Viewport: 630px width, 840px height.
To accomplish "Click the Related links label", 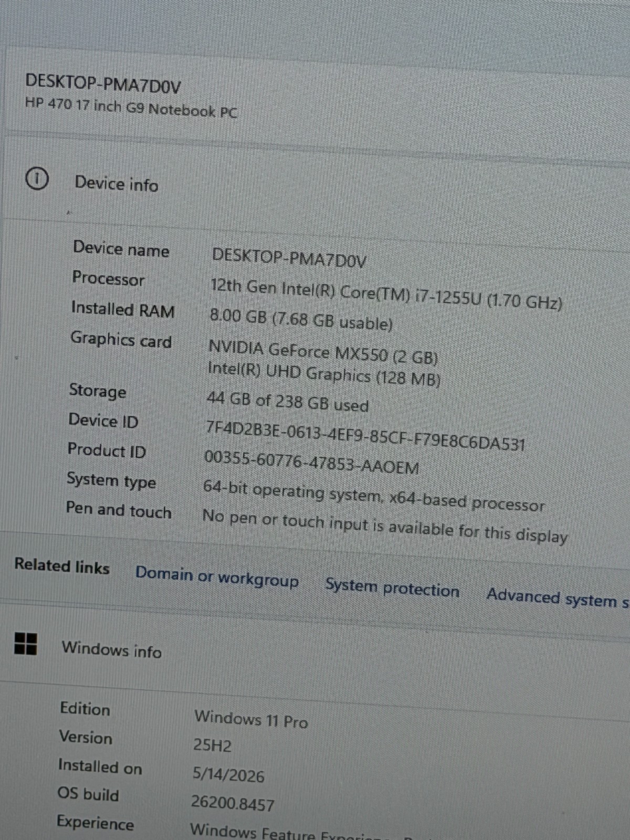I will tap(62, 566).
